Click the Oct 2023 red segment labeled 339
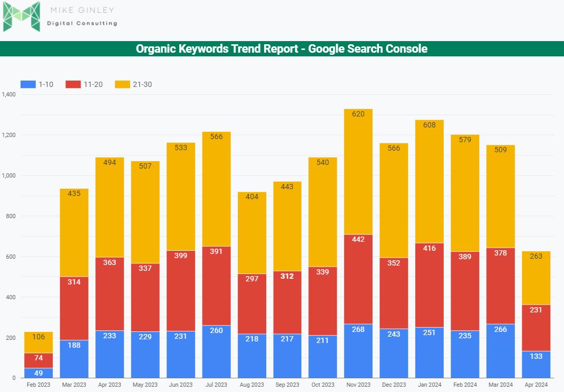This screenshot has width=564, height=392. 323,301
